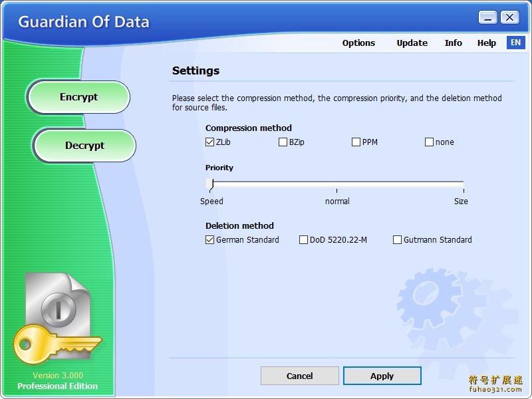Click the Guardian Of Data title

point(84,22)
